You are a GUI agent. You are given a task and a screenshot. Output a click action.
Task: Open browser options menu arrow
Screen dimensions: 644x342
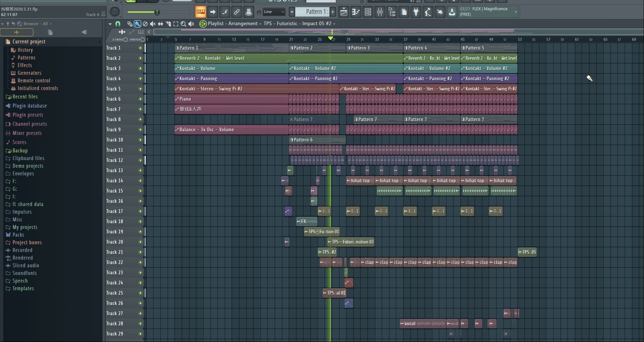[x=3, y=24]
